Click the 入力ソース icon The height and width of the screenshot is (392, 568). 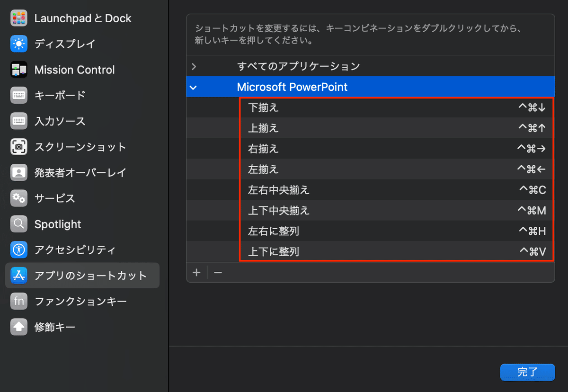(19, 121)
